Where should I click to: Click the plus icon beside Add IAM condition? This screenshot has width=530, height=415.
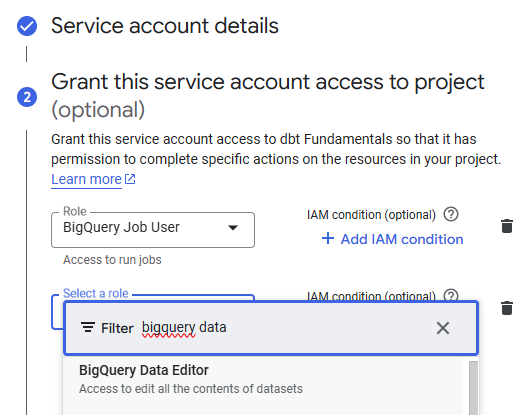(328, 239)
